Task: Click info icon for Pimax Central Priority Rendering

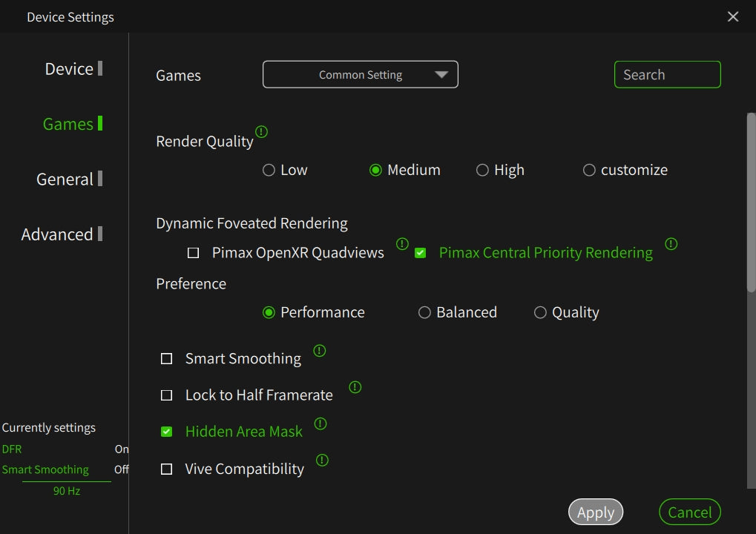Action: (x=671, y=243)
